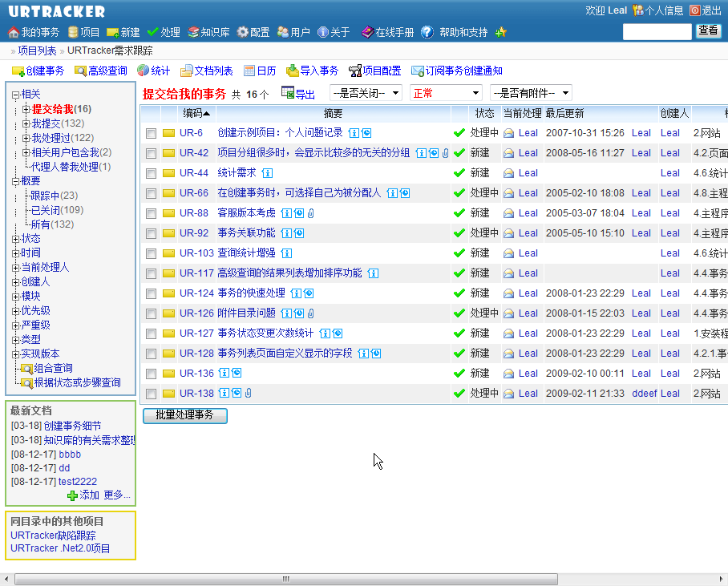Sort by the 最后更新 column header

pyautogui.click(x=564, y=113)
